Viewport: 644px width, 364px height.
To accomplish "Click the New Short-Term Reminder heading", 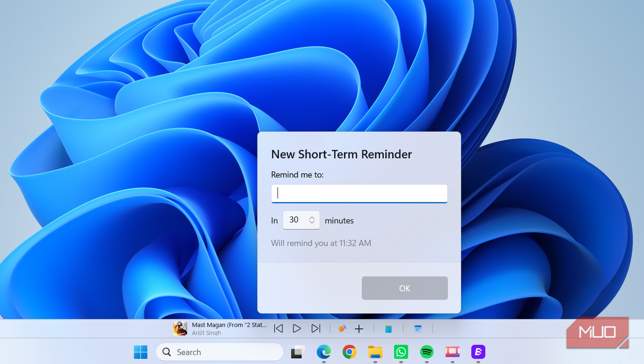I will 342,154.
